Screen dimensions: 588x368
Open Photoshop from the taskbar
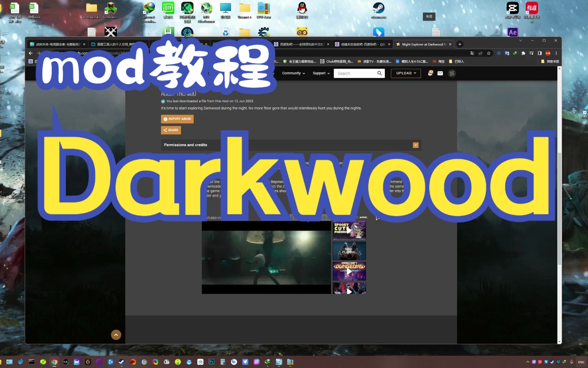[211, 362]
